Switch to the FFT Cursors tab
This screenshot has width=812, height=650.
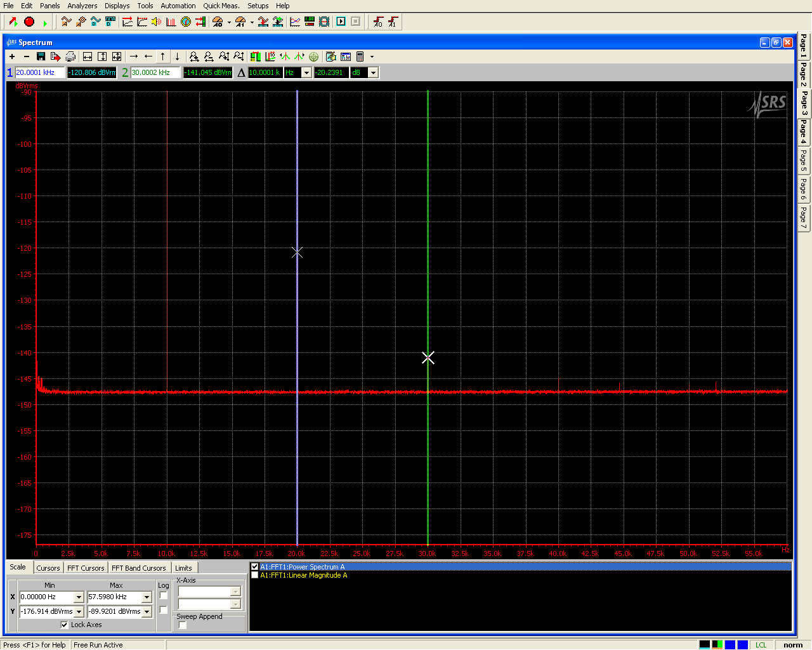coord(85,568)
